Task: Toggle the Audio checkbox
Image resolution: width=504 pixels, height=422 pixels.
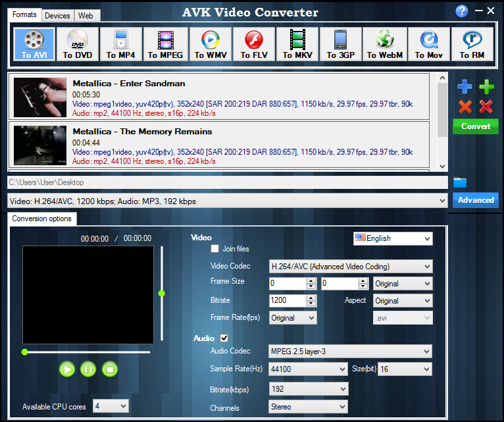Action: (x=224, y=338)
